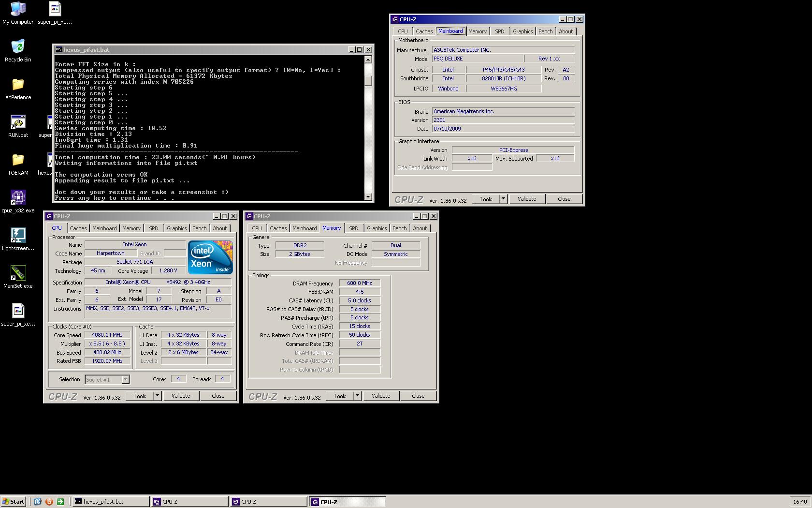This screenshot has height=508, width=812.
Task: Click the taskbar clock showing 16:40
Action: point(800,502)
